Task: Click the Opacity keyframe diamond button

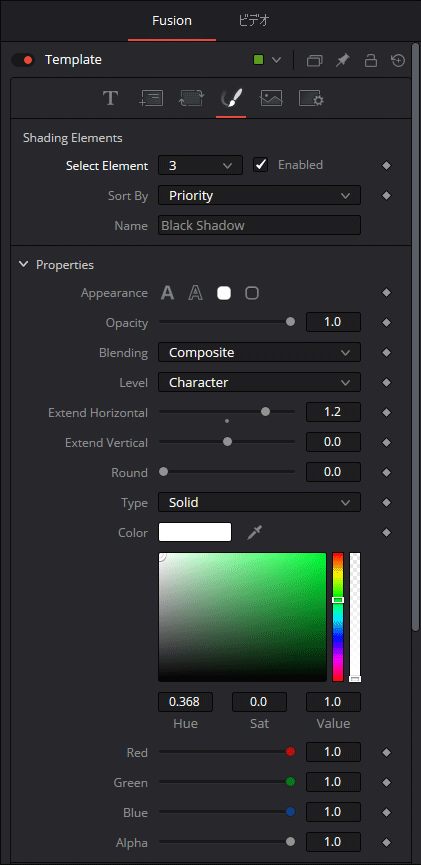Action: click(x=386, y=323)
